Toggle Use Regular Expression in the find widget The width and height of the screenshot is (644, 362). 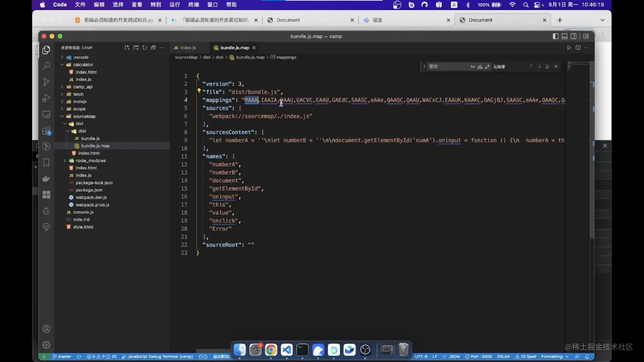(x=487, y=67)
